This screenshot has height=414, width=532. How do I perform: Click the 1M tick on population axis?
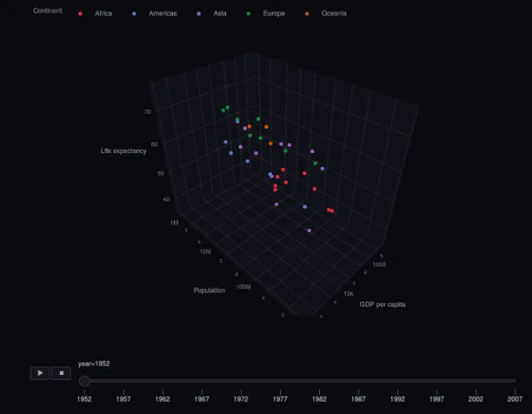pos(174,223)
